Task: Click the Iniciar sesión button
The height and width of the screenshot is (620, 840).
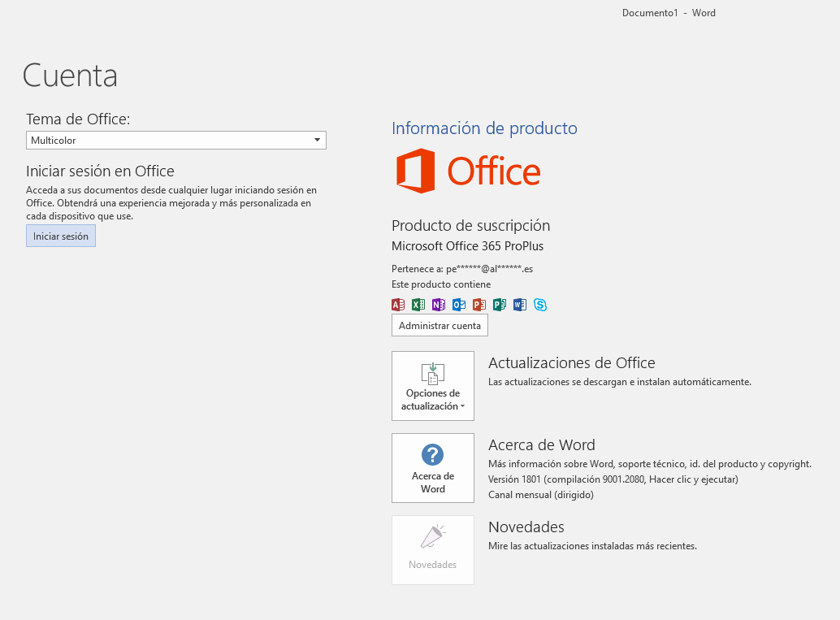Action: point(61,236)
